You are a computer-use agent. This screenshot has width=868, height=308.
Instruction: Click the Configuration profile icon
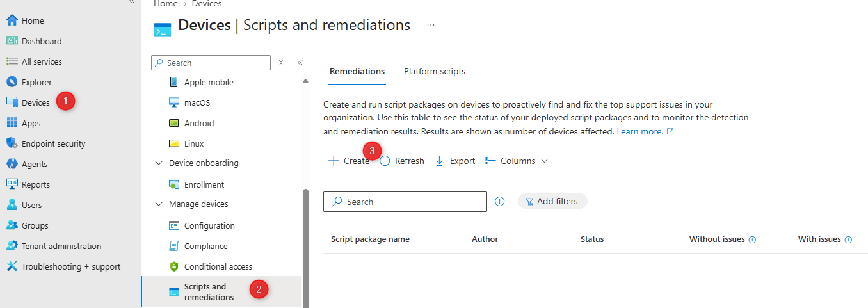[173, 225]
